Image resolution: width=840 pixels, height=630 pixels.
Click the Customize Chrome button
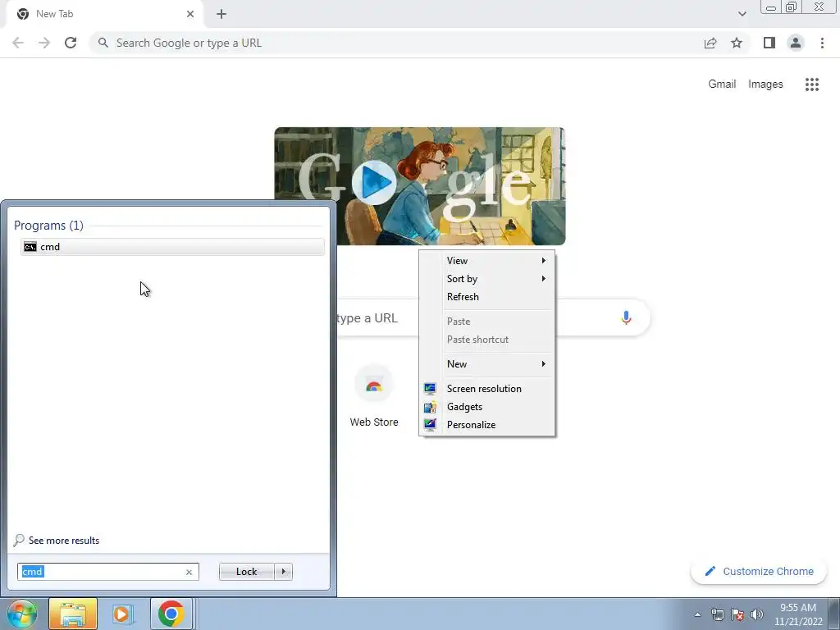pos(759,571)
